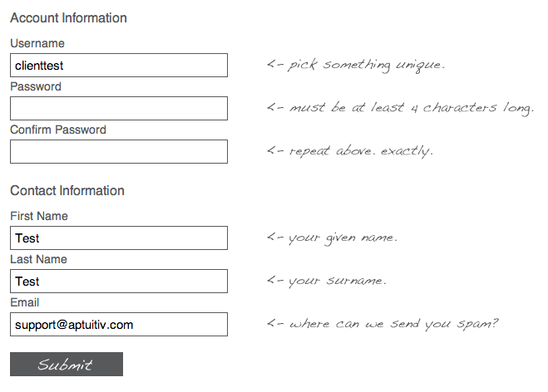Viewport: 548px width, 392px height.
Task: Click the First Name label
Action: point(39,216)
